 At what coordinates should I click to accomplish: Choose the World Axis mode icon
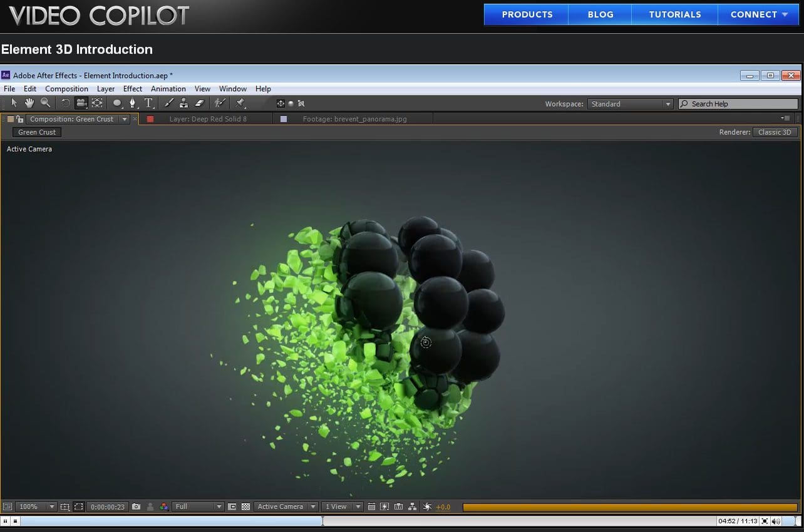click(291, 104)
